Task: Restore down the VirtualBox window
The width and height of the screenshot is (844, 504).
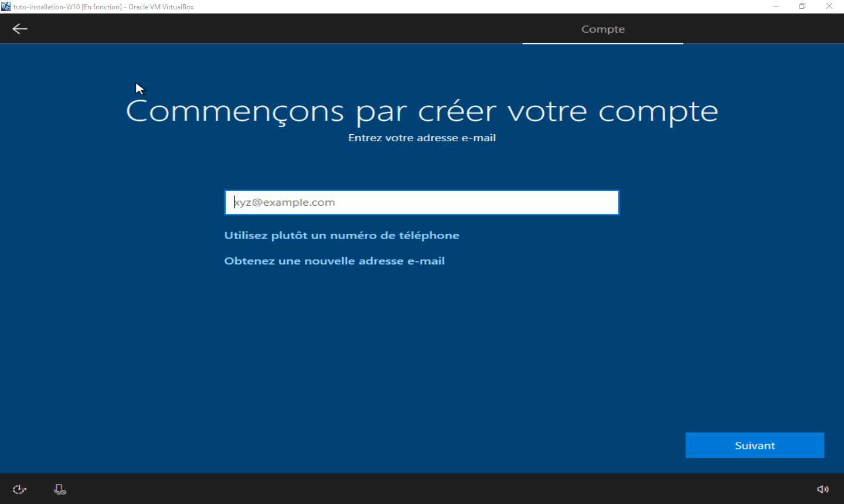Action: [802, 6]
